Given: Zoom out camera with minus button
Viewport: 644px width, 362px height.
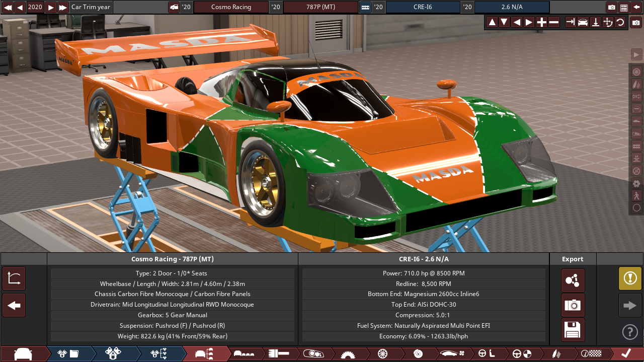Looking at the screenshot, I should tap(554, 22).
